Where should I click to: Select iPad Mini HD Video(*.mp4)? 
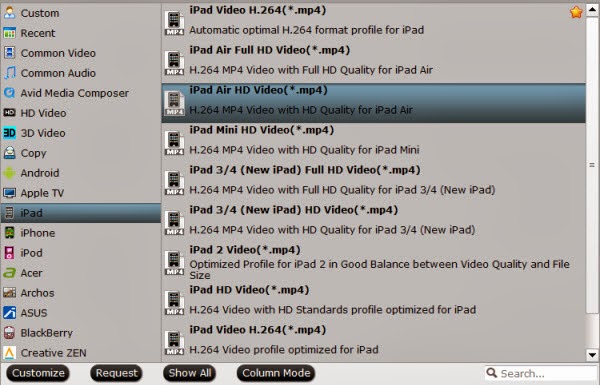(373, 143)
